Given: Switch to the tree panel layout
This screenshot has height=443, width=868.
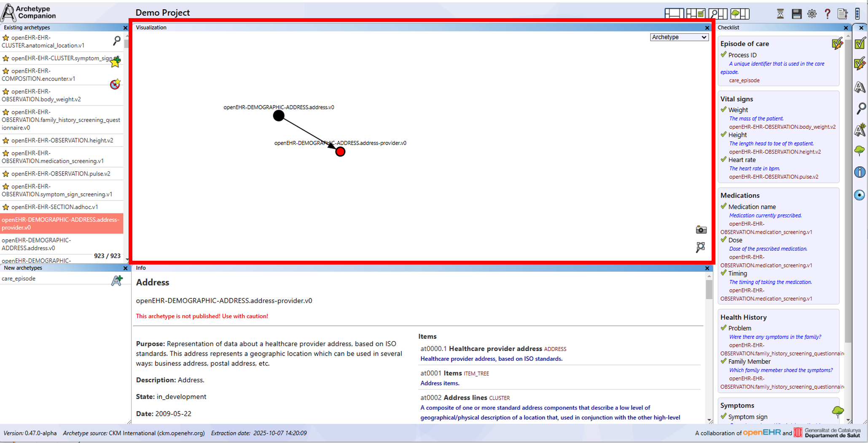Looking at the screenshot, I should (x=740, y=14).
